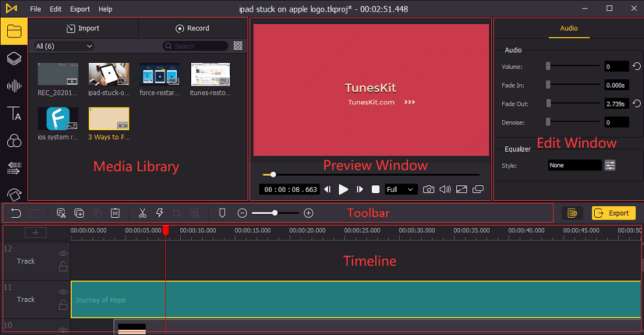Lock track 12 using padlock icon
The image size is (644, 335).
63,266
